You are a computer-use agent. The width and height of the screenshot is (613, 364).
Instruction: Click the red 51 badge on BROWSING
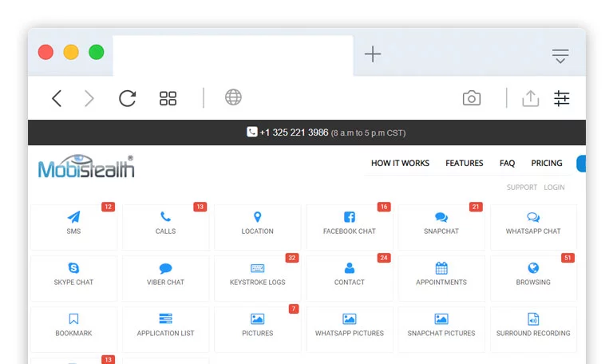(568, 258)
